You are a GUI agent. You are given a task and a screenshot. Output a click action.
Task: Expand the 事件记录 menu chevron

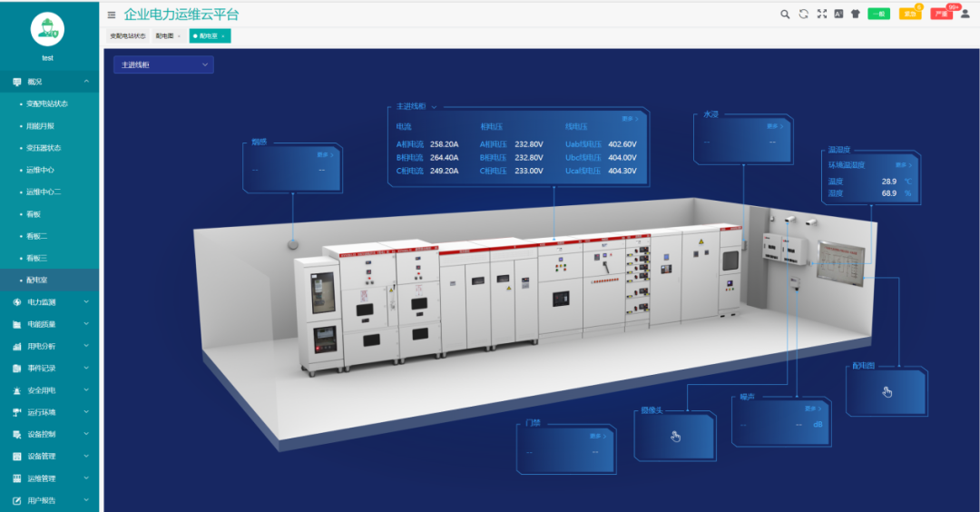[x=86, y=369]
